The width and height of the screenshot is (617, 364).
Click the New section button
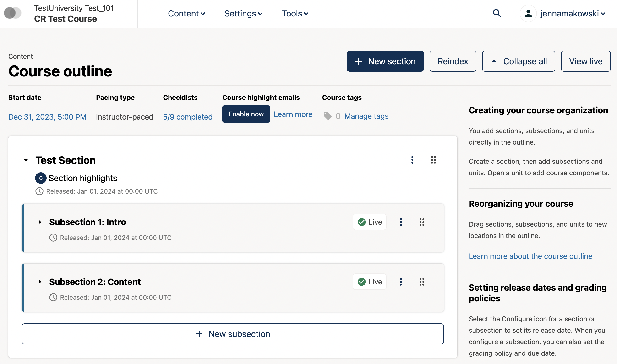click(385, 61)
